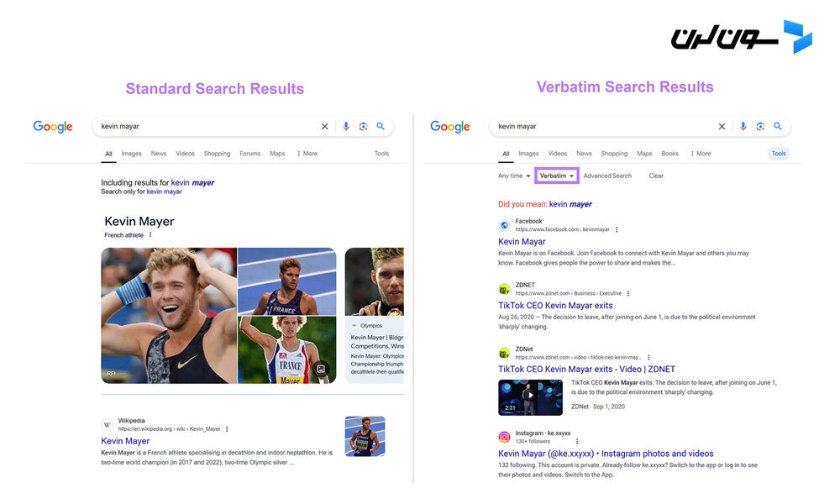Open three-dot options next to French athlete
This screenshot has width=840, height=504.
point(150,234)
